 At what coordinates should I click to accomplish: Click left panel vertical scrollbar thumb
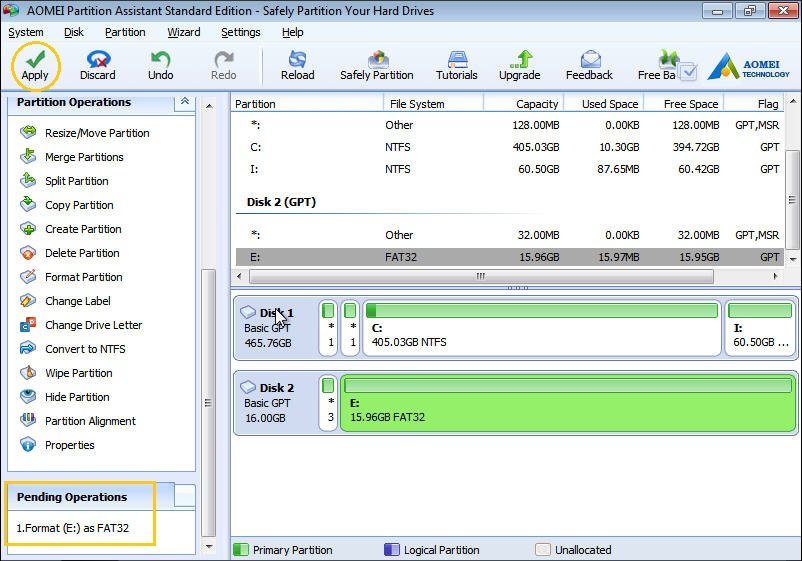point(208,403)
